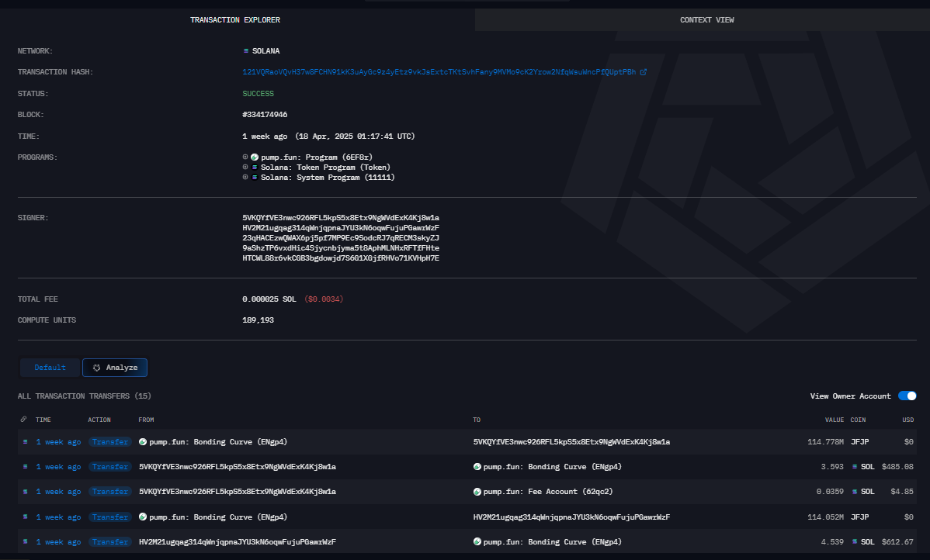Click the first signer address 5VKQYfVE3nwc

click(341, 218)
